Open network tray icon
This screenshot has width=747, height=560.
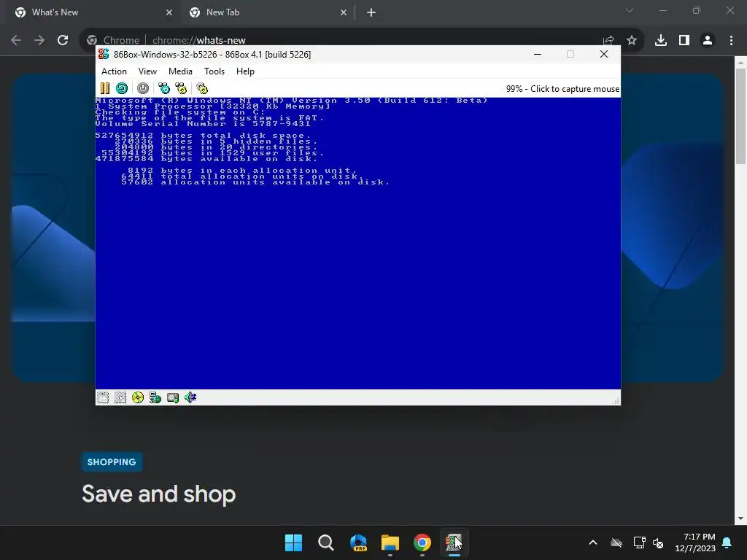click(x=639, y=542)
